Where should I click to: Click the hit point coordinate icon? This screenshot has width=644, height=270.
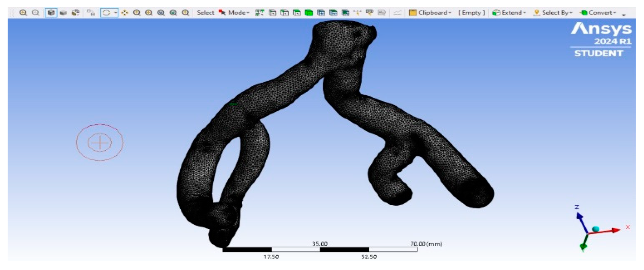(x=357, y=13)
